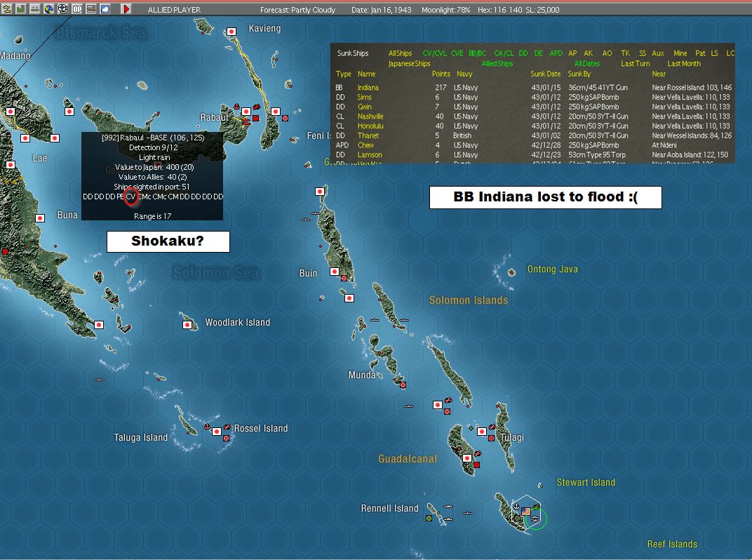Click the Date: Jan 16, 1943 status text
Viewport: 752px width, 560px height.
[x=382, y=10]
